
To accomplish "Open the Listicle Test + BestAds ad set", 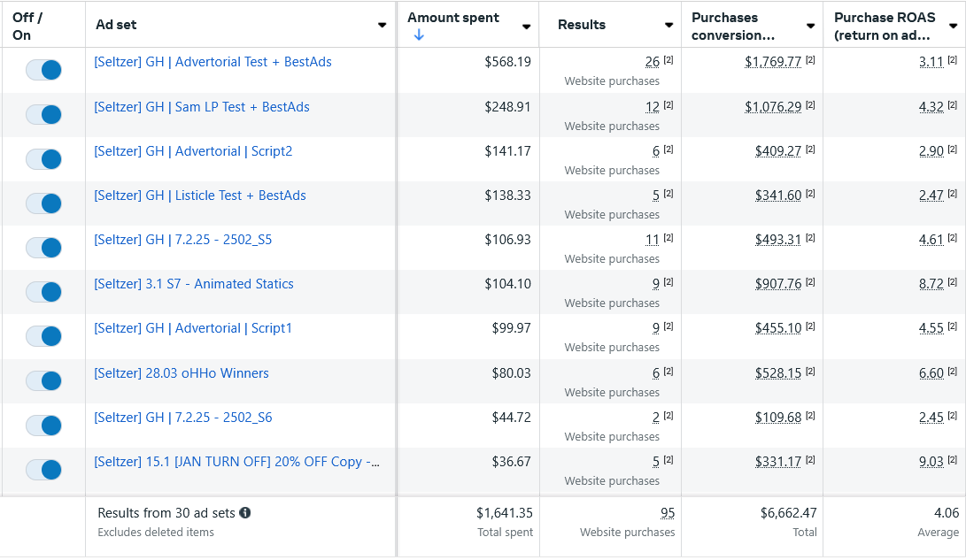I will point(199,196).
